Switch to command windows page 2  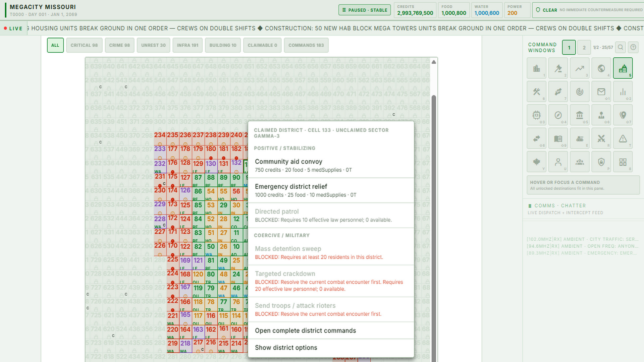tap(584, 47)
